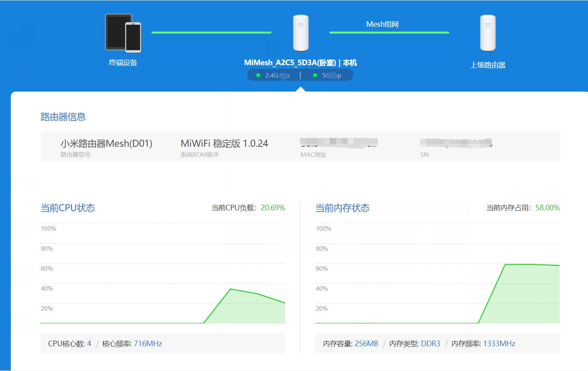Click the terminal devices tablet and phone icon

click(123, 33)
